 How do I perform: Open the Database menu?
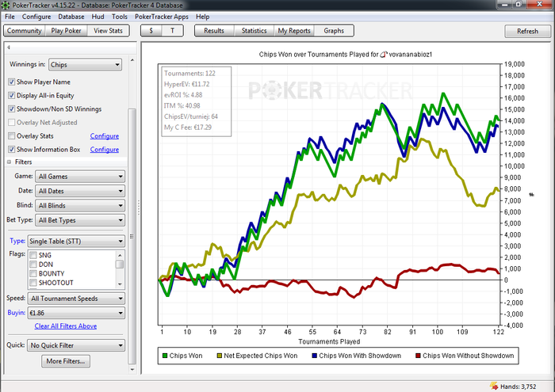click(71, 17)
